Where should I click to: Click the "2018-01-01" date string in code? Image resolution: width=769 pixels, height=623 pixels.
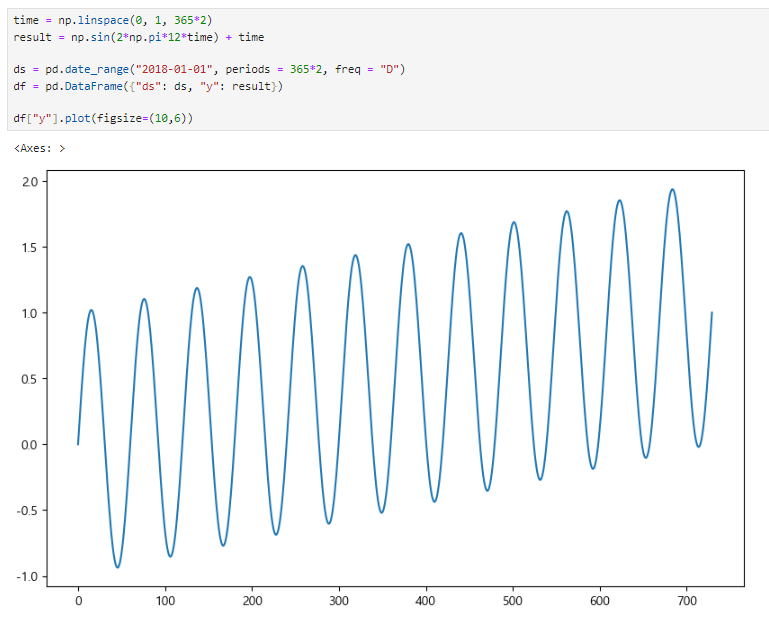(x=174, y=69)
